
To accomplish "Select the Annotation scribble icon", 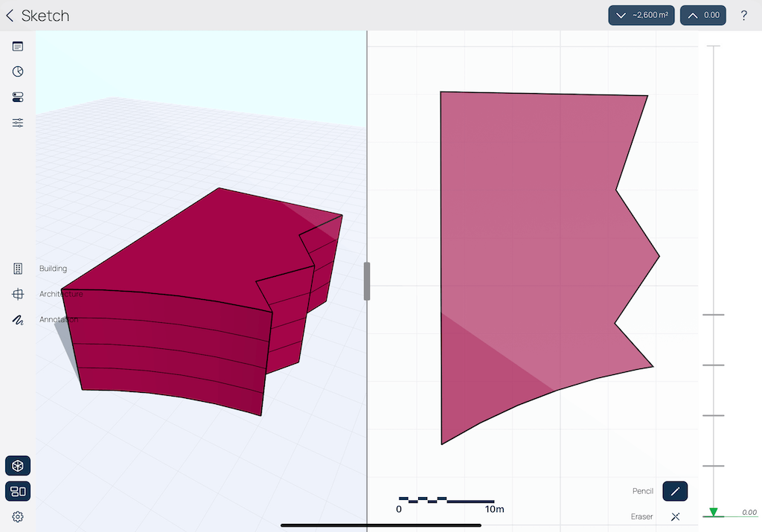I will [18, 320].
